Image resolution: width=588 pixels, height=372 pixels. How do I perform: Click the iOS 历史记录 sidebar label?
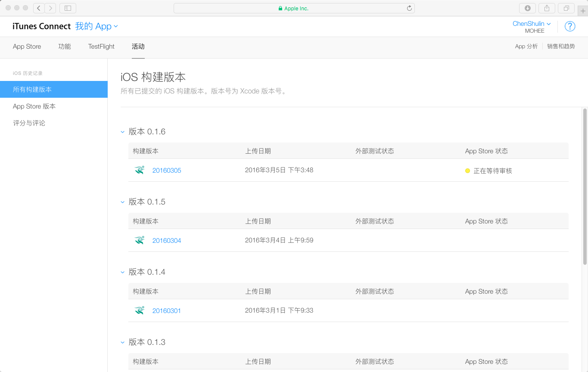(28, 73)
